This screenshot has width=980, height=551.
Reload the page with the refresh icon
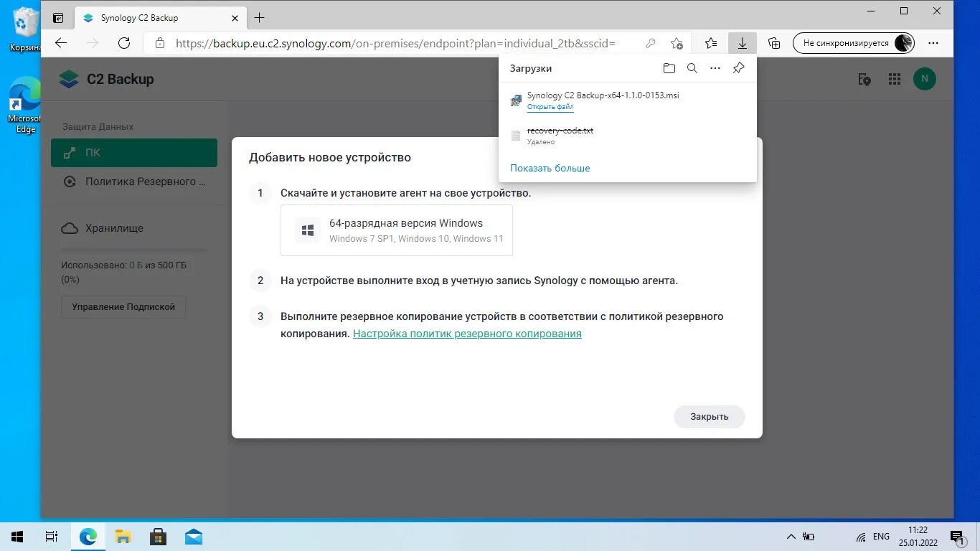click(x=123, y=43)
